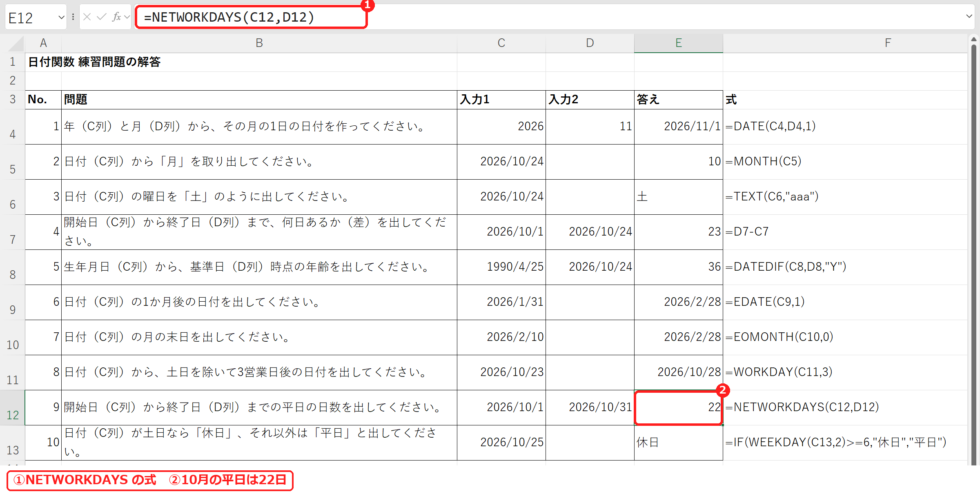This screenshot has width=980, height=494.
Task: Click the vertical scrollbar up arrow
Action: click(x=974, y=39)
